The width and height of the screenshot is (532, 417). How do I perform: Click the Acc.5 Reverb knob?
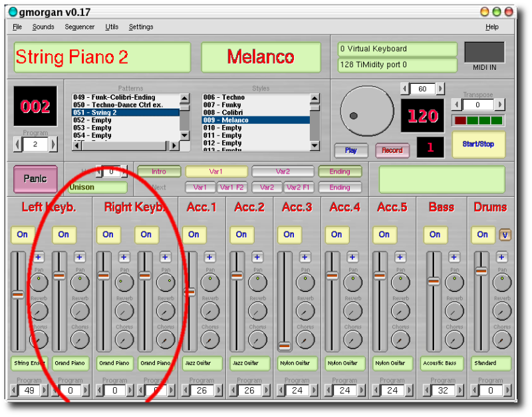coord(400,311)
